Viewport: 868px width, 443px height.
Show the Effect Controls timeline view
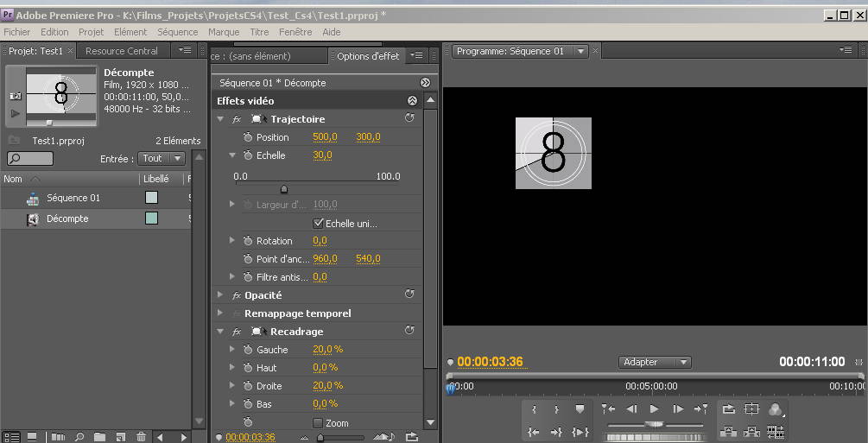click(425, 83)
